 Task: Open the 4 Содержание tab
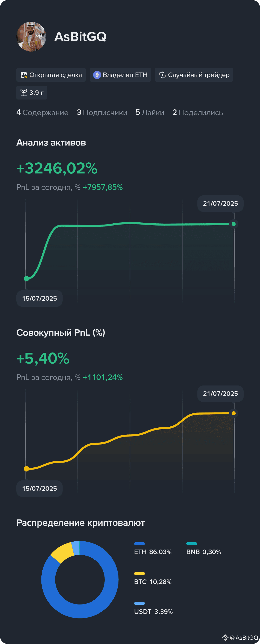[42, 113]
